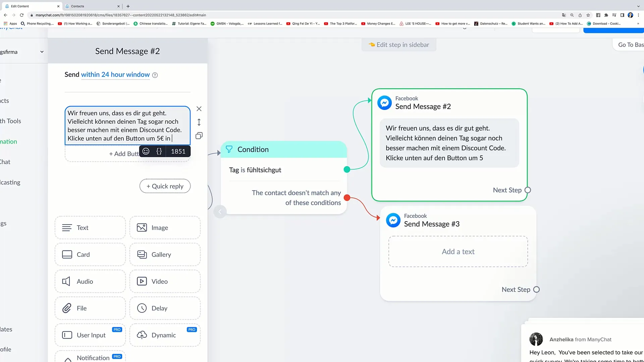This screenshot has height=362, width=644.
Task: Open the emoji picker icon
Action: point(146,151)
